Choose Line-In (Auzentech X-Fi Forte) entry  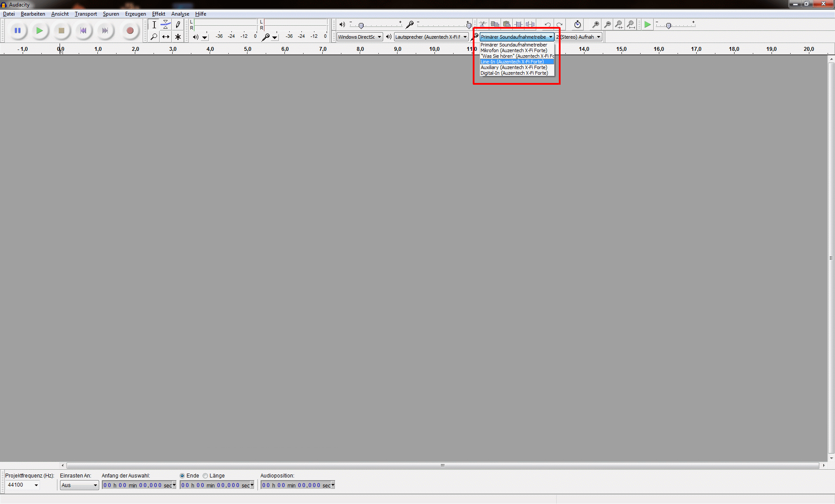[512, 62]
